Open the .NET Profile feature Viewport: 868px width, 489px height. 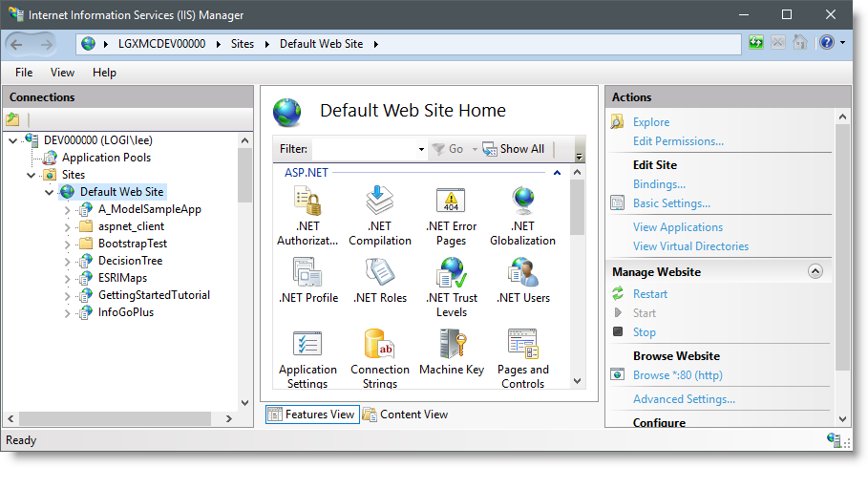tap(308, 281)
